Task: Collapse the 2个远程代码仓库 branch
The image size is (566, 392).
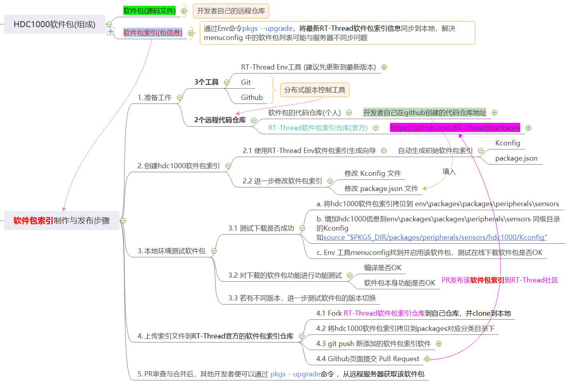Action: pyautogui.click(x=254, y=120)
